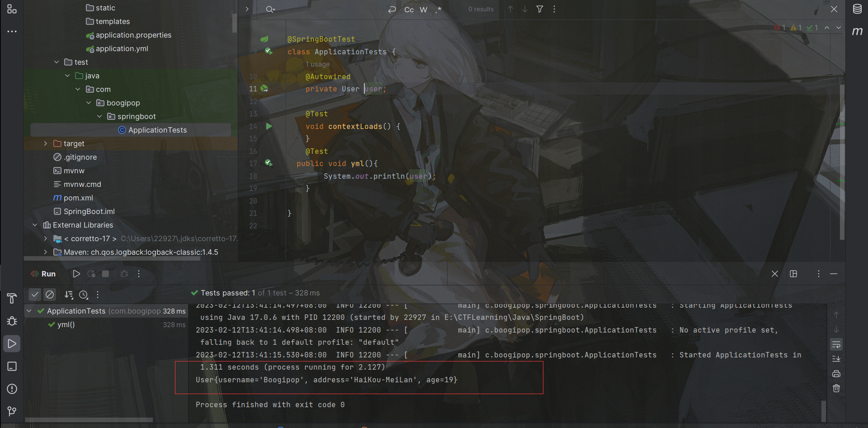
Task: Open the More tool windows ellipsis
Action: 12,31
